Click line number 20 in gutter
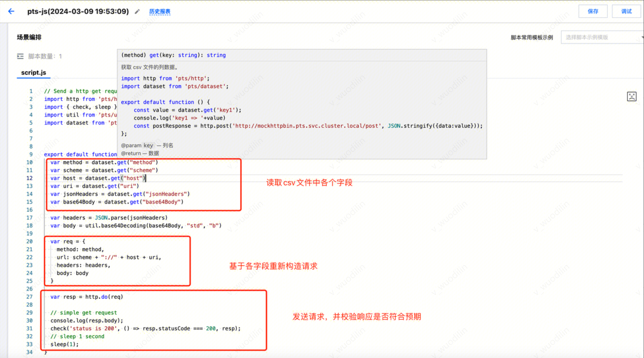The height and width of the screenshot is (358, 644). (x=29, y=241)
